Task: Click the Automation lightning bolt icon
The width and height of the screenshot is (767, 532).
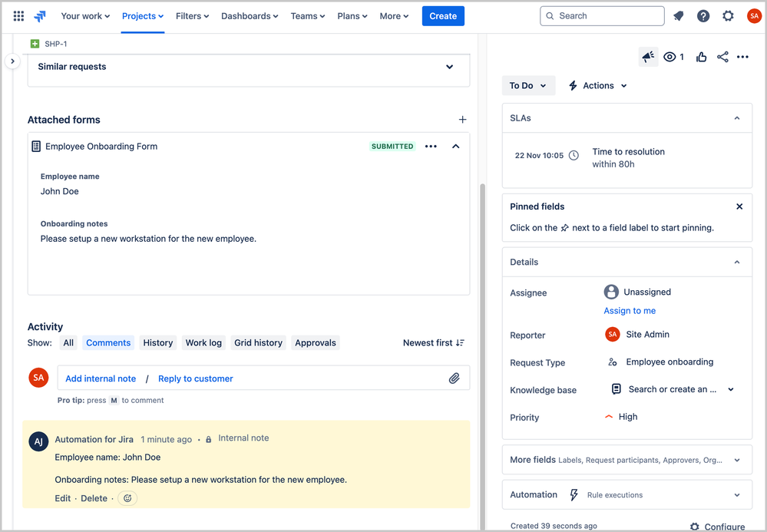Action: (x=574, y=495)
